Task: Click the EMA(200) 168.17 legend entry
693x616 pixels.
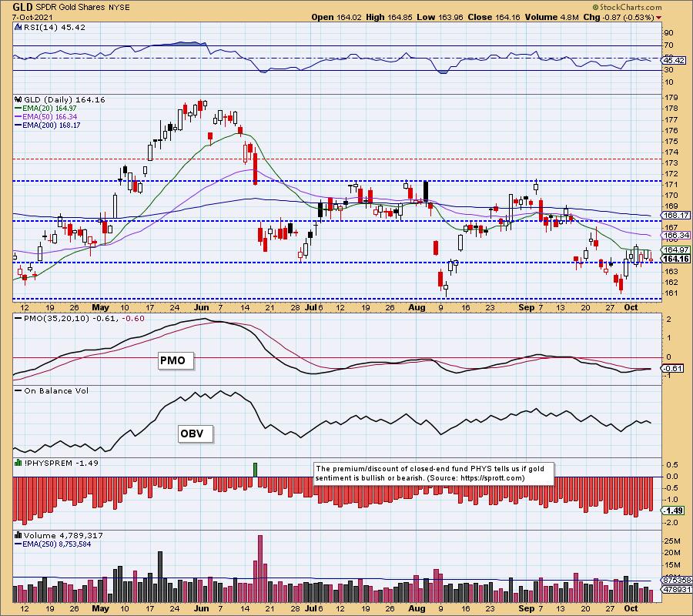Action: tap(47, 125)
